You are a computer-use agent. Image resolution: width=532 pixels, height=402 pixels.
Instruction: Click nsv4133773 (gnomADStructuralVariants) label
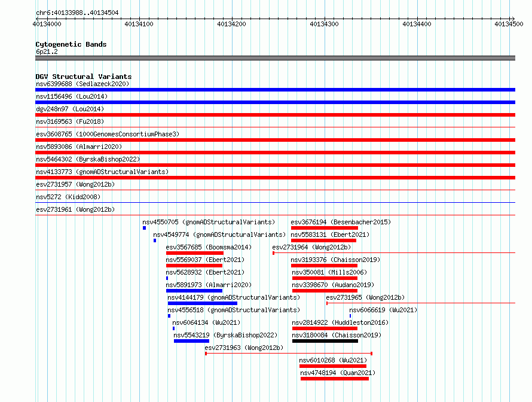coord(102,172)
